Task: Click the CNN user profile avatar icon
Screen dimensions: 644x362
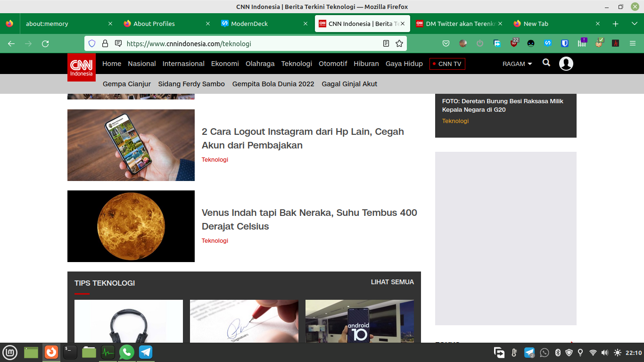Action: click(x=566, y=63)
